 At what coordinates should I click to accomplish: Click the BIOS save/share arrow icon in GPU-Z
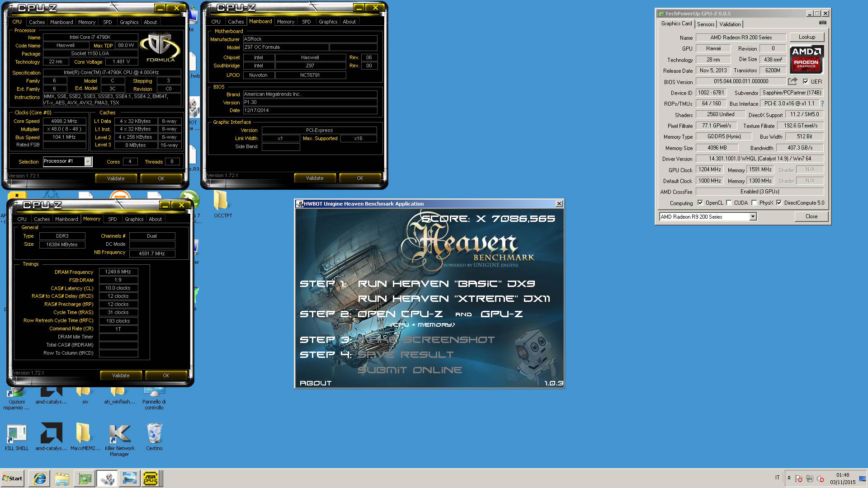(x=793, y=81)
